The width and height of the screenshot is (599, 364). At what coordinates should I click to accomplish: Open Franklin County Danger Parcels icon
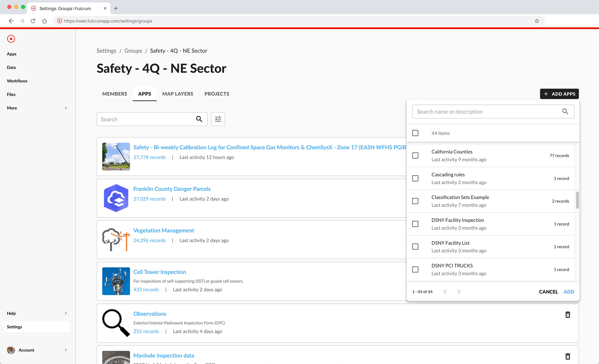click(x=116, y=198)
